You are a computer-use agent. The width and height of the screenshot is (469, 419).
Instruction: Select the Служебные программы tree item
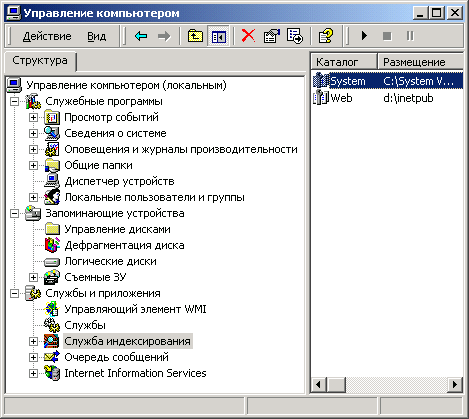pos(104,101)
